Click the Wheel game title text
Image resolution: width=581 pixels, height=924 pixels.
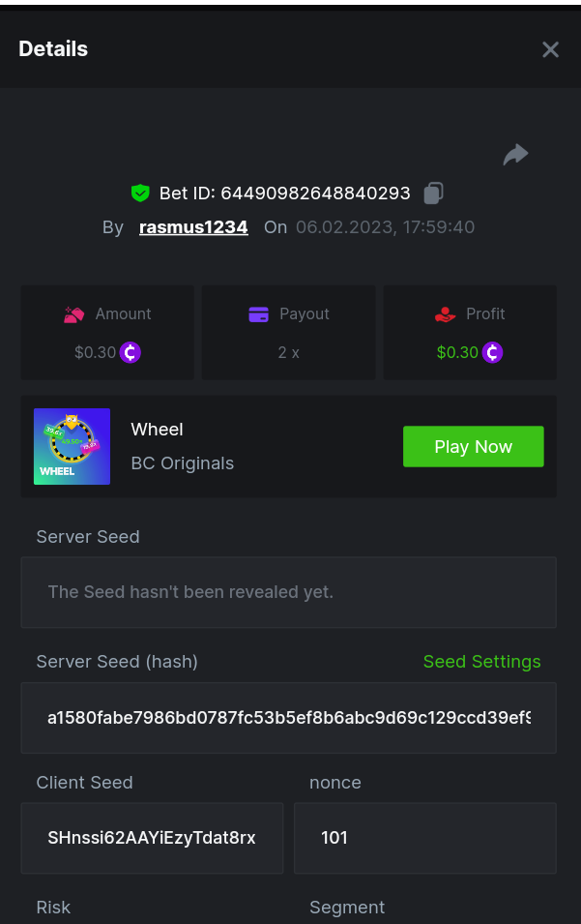(x=157, y=430)
